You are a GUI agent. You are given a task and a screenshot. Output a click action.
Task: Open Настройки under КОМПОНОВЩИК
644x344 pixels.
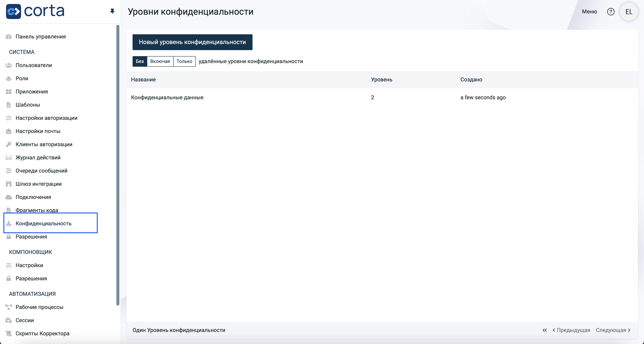pyautogui.click(x=29, y=265)
